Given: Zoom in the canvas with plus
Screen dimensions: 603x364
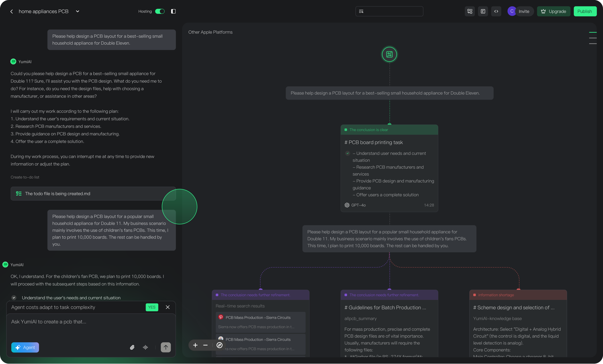Looking at the screenshot, I should point(195,345).
